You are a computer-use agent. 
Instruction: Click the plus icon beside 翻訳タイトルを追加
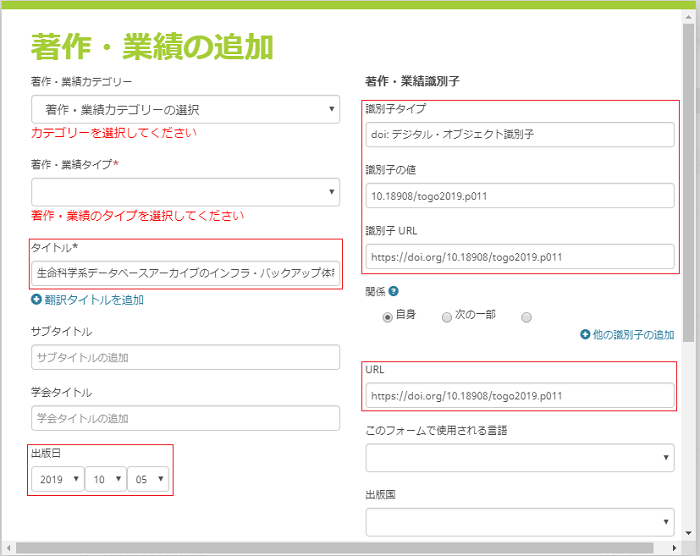[36, 300]
